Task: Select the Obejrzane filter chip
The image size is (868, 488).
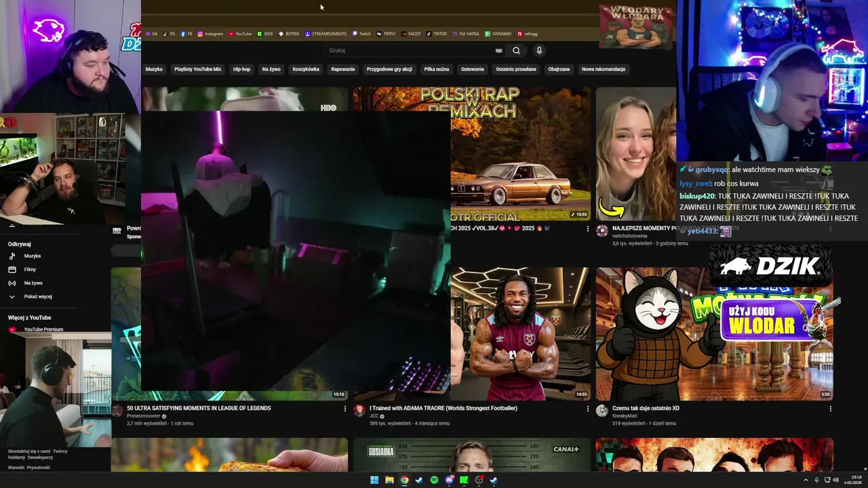Action: [x=559, y=69]
